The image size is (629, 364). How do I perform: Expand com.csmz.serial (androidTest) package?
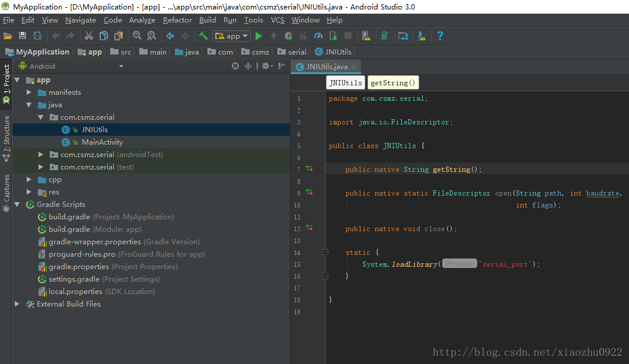click(x=40, y=155)
